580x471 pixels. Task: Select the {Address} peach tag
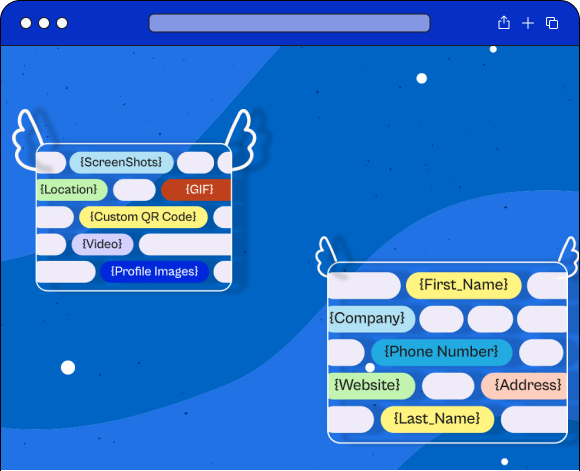coord(524,386)
